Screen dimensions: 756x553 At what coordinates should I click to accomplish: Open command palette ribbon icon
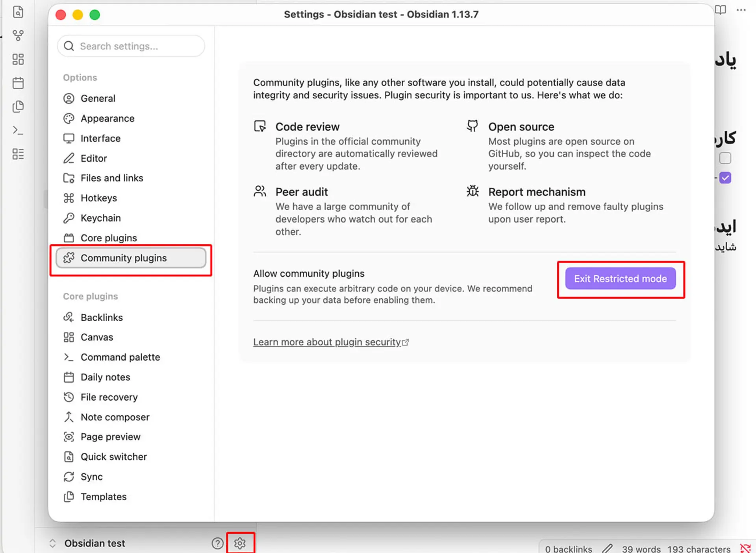click(18, 130)
